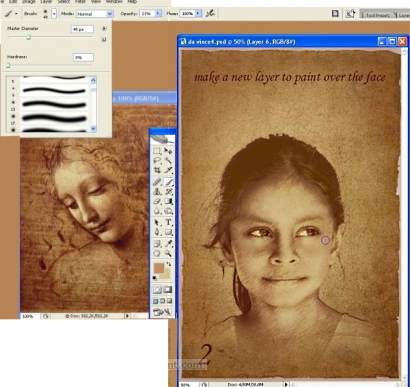The image size is (410, 387).
Task: Select the Zoom tool
Action: 168,253
